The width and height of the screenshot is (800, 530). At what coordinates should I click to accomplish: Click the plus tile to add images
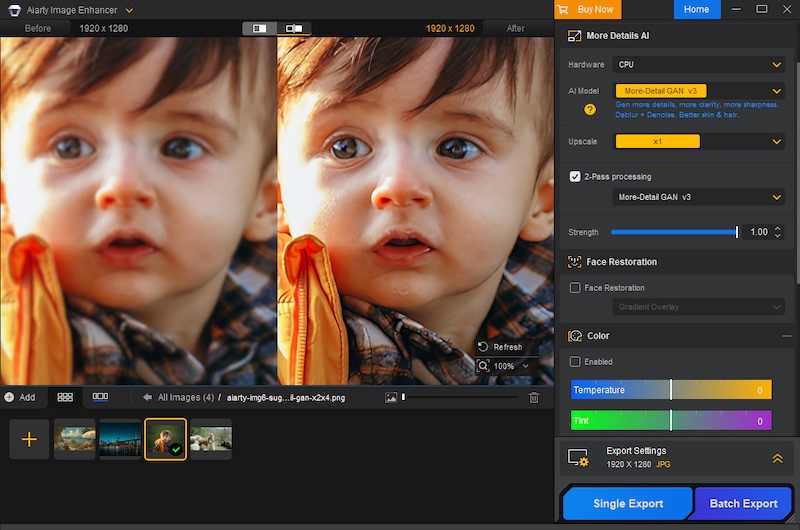(29, 439)
